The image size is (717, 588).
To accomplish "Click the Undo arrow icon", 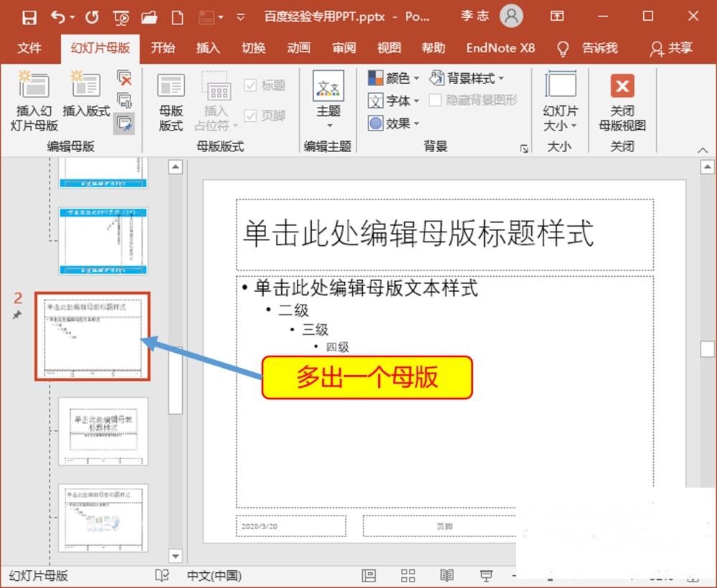I will tap(58, 17).
